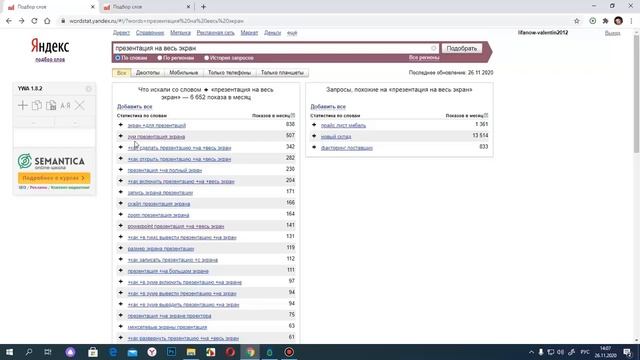
Task: Click the 'Выход' logout link
Action: tap(612, 33)
